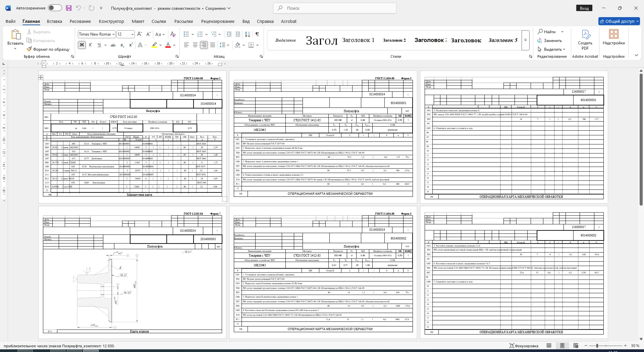The width and height of the screenshot is (644, 352).
Task: Click Copy (Копировать) button
Action: (x=41, y=41)
